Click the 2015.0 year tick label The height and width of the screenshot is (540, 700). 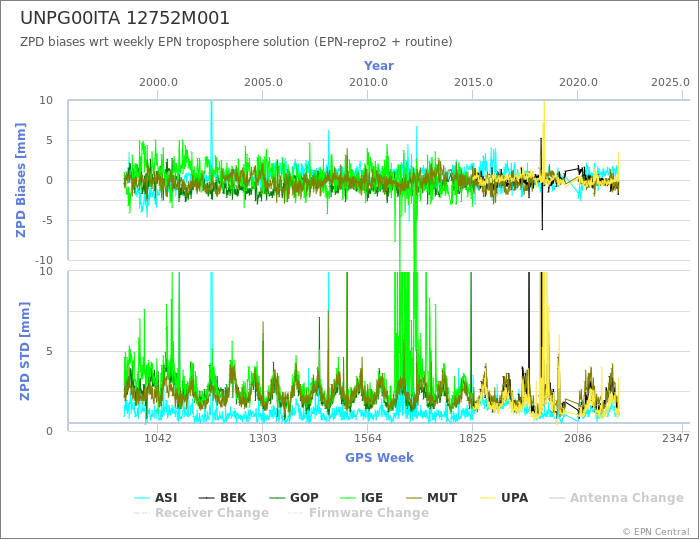tap(473, 83)
